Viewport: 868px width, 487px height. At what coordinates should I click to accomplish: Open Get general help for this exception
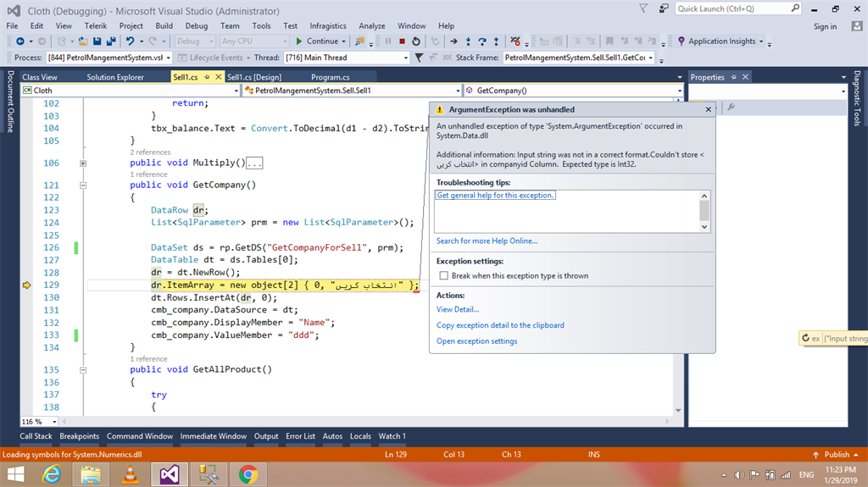point(495,196)
